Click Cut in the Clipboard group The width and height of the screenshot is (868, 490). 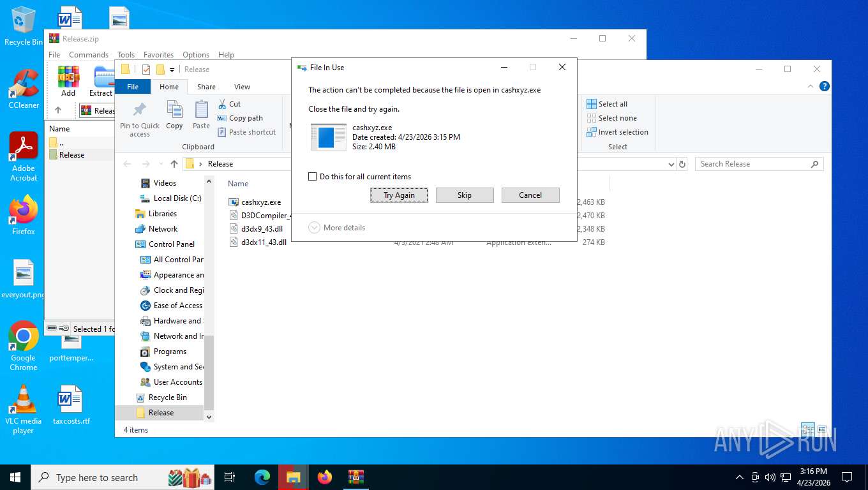[x=229, y=104]
